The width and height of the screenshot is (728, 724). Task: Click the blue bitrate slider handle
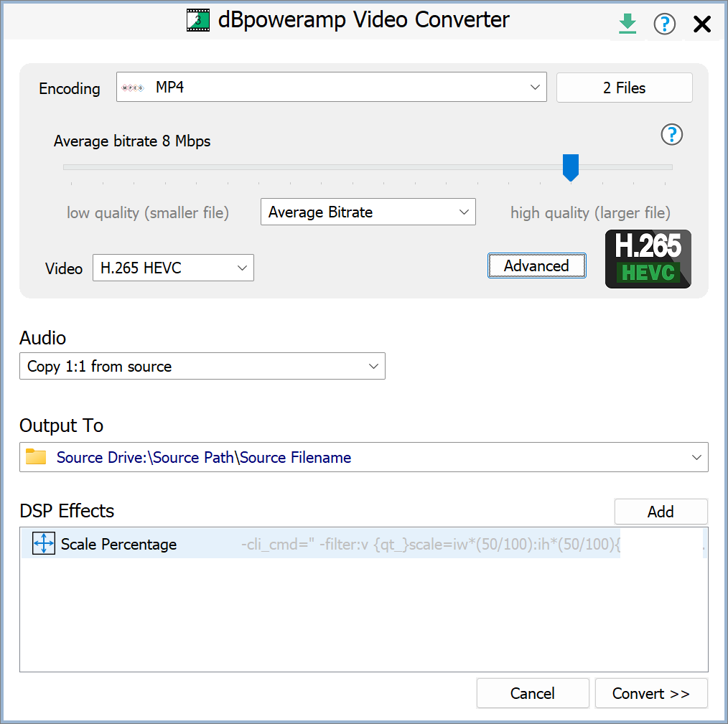(571, 166)
